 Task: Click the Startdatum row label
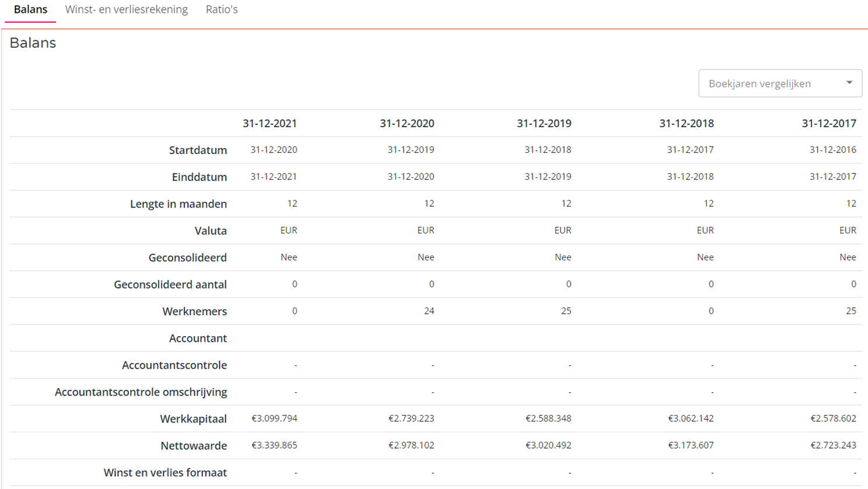pyautogui.click(x=198, y=151)
